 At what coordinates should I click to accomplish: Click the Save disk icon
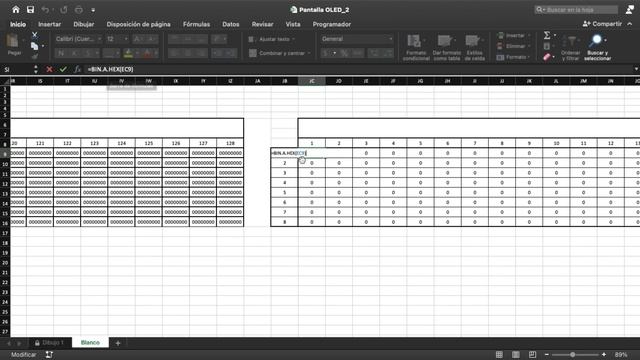(30, 9)
